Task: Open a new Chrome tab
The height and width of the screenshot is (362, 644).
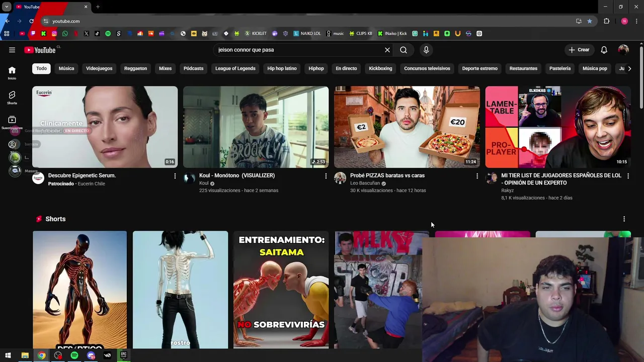Action: (x=98, y=7)
